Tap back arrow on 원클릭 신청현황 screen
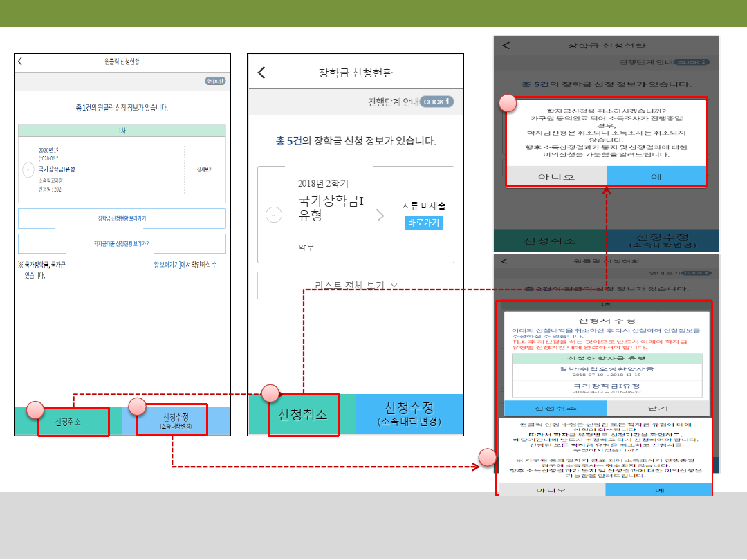The image size is (747, 560). pyautogui.click(x=20, y=62)
